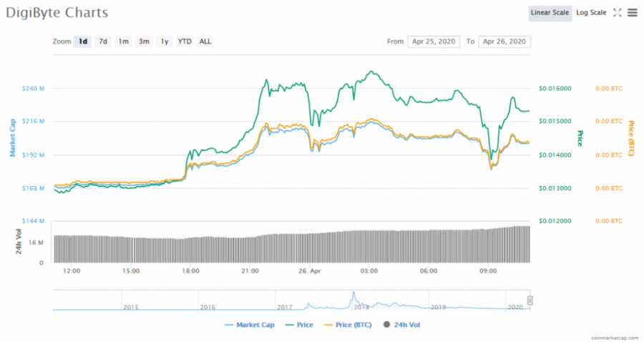Click the 06:00 time axis label

[429, 271]
